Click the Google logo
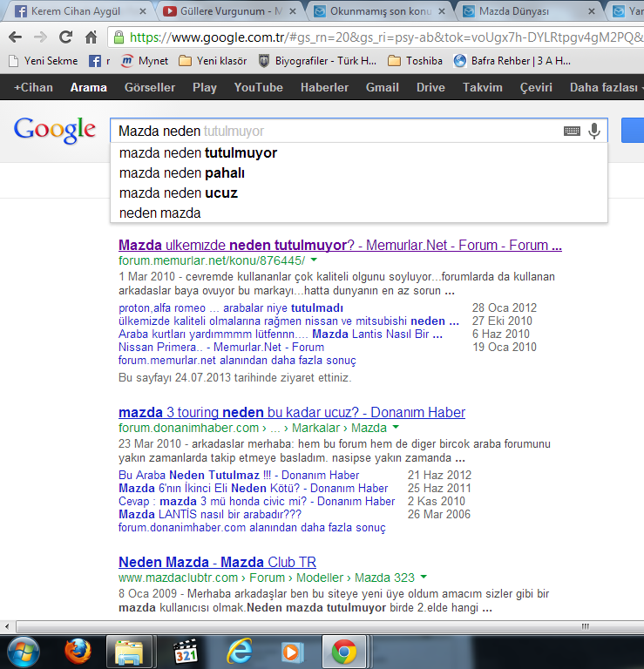The height and width of the screenshot is (669, 644). (x=55, y=130)
